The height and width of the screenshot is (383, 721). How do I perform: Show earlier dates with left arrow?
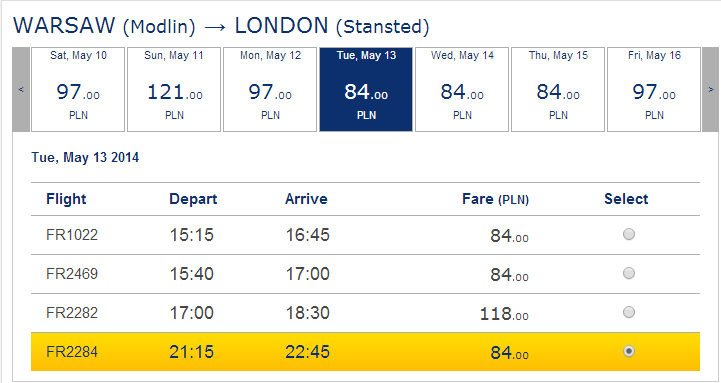[x=21, y=89]
